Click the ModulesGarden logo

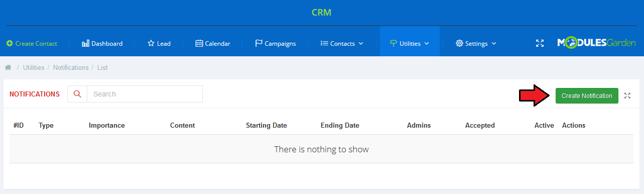coord(596,43)
